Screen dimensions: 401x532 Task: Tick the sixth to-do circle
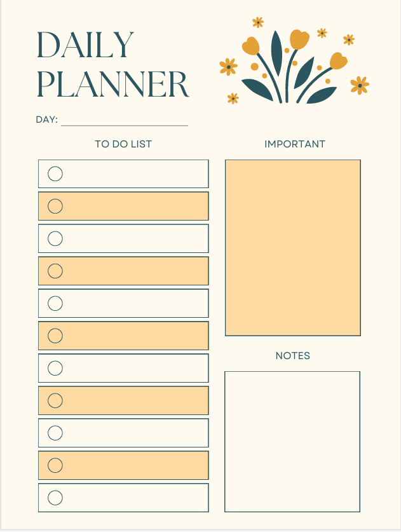tap(55, 336)
